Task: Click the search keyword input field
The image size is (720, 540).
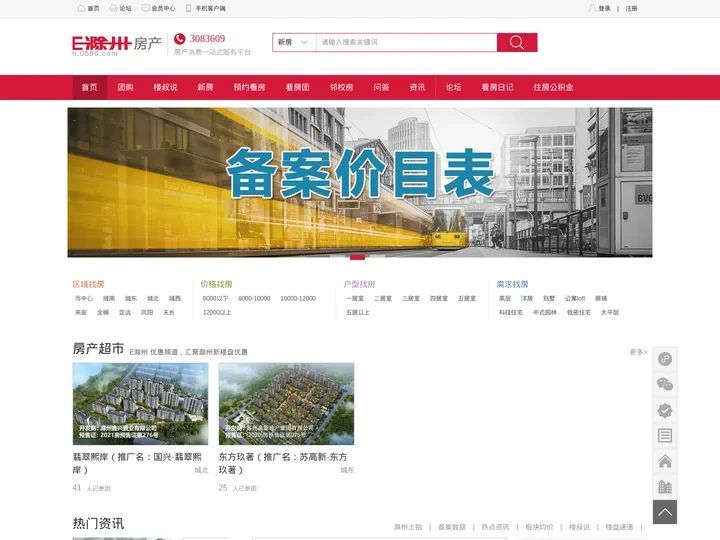Action: [x=406, y=42]
